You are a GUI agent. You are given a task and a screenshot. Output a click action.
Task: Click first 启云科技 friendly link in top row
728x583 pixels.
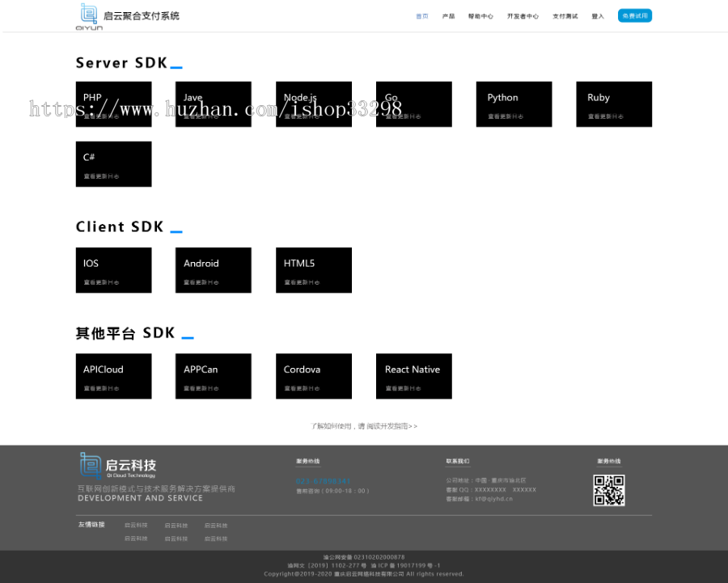[x=136, y=526]
